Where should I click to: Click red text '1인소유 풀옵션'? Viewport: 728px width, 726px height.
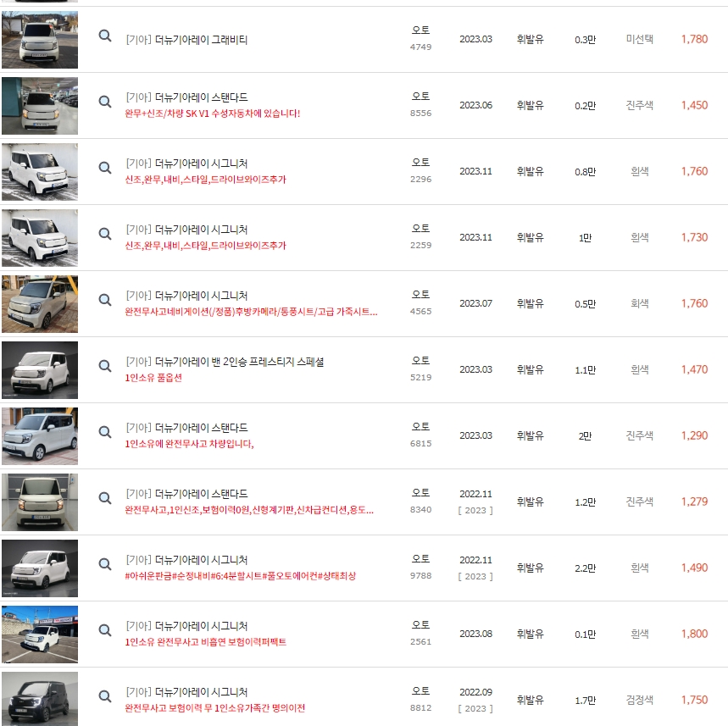[153, 377]
